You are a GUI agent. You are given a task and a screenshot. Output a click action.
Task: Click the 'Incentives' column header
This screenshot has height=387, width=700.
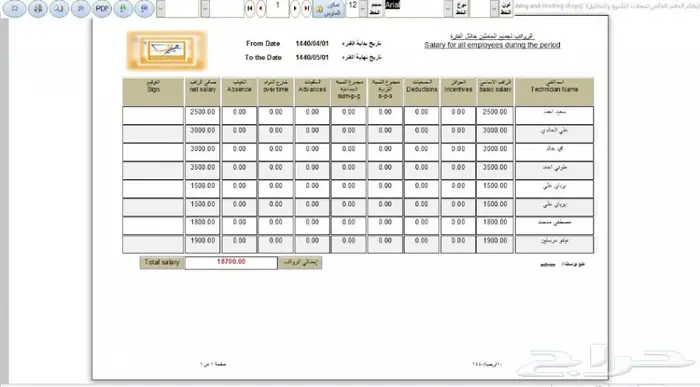tap(458, 92)
